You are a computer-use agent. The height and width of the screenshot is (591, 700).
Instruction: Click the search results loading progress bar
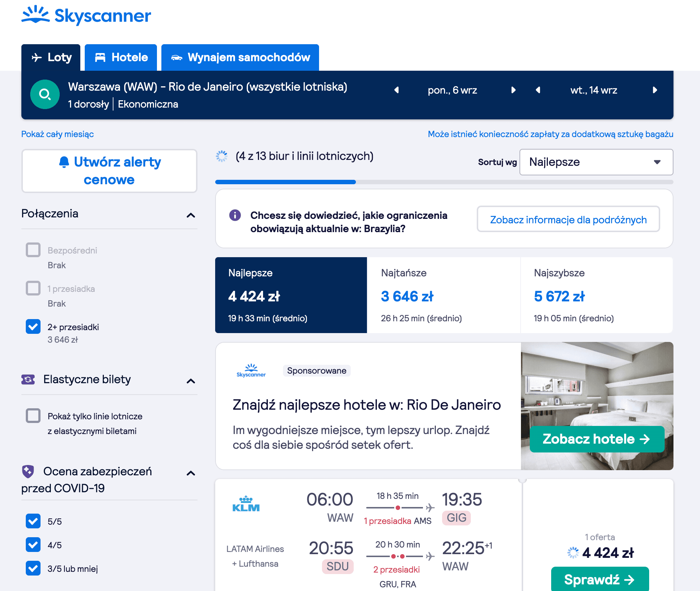444,182
